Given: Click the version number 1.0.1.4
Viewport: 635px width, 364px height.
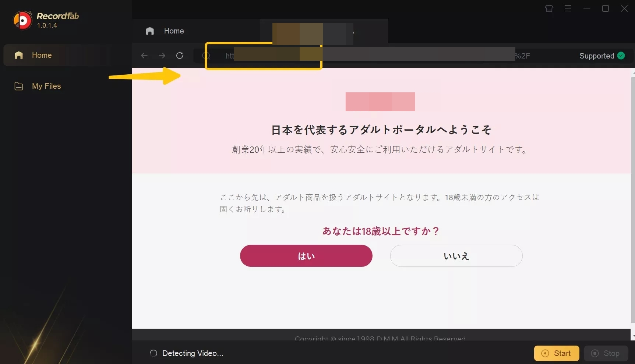Looking at the screenshot, I should tap(47, 25).
